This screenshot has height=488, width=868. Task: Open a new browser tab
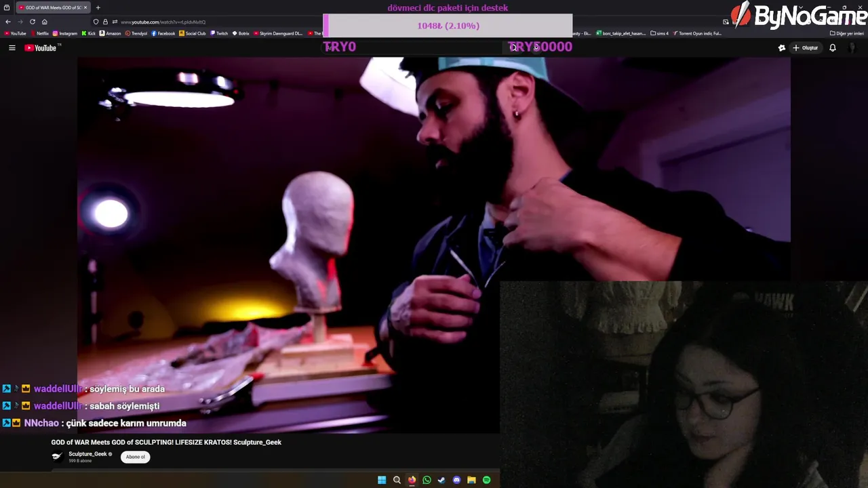tap(98, 7)
